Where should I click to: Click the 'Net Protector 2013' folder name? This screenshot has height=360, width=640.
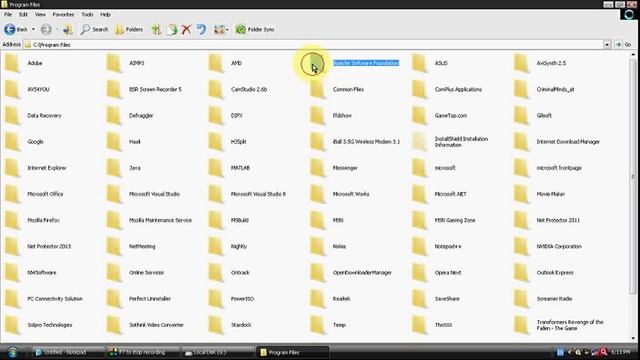[49, 246]
